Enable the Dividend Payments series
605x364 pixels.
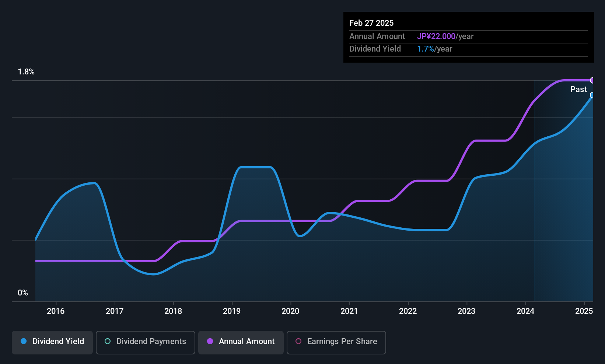[x=146, y=342]
